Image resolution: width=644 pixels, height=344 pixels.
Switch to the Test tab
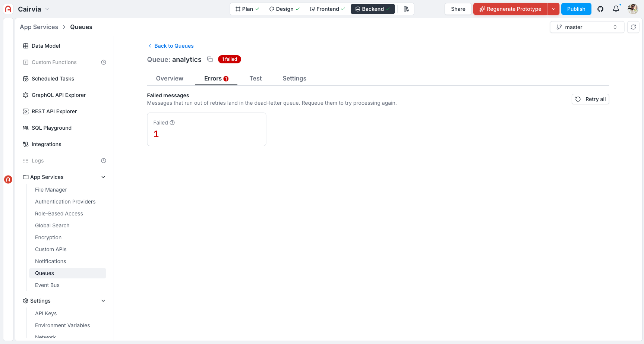(x=256, y=78)
